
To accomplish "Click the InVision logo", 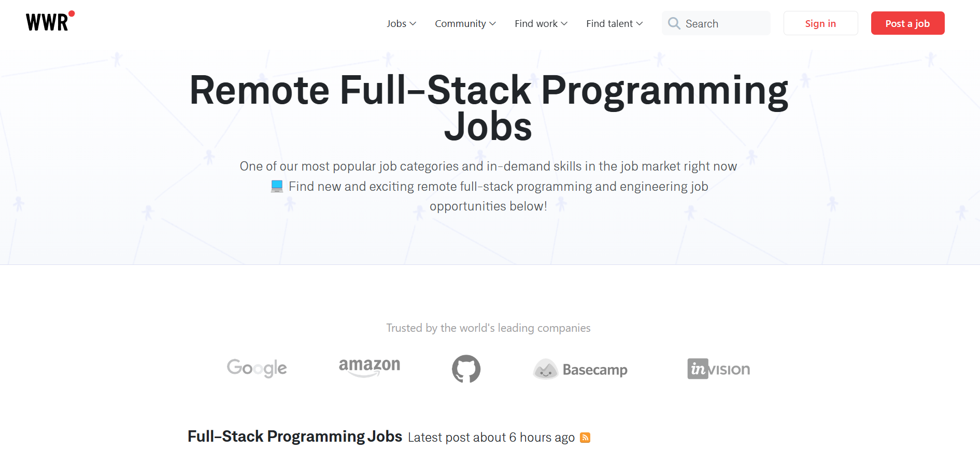I will point(719,369).
